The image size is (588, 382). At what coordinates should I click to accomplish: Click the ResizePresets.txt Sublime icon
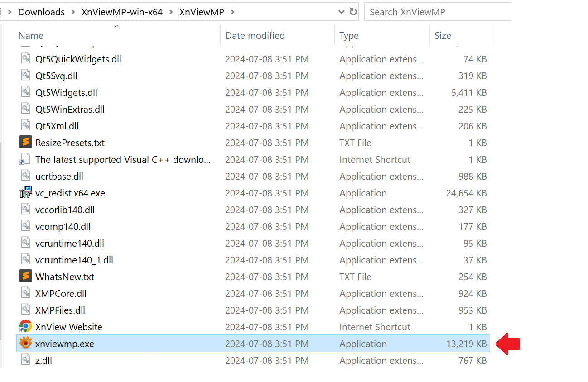coord(26,143)
